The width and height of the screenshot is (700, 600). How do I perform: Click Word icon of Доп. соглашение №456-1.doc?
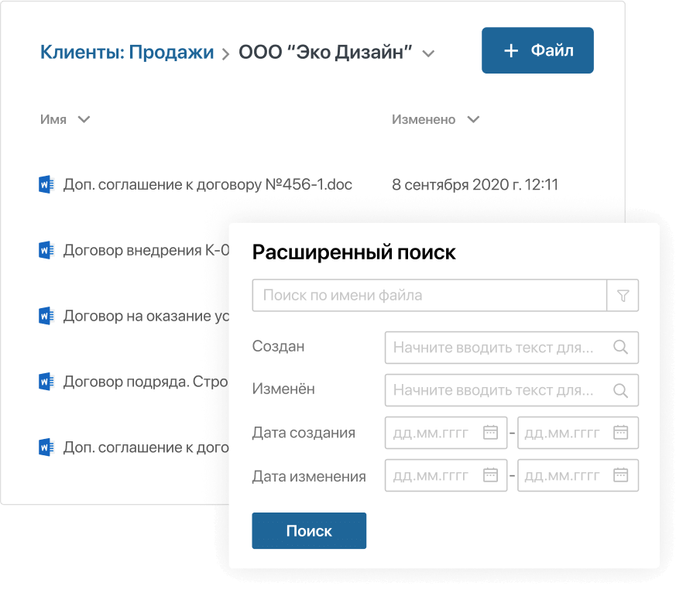[x=46, y=184]
